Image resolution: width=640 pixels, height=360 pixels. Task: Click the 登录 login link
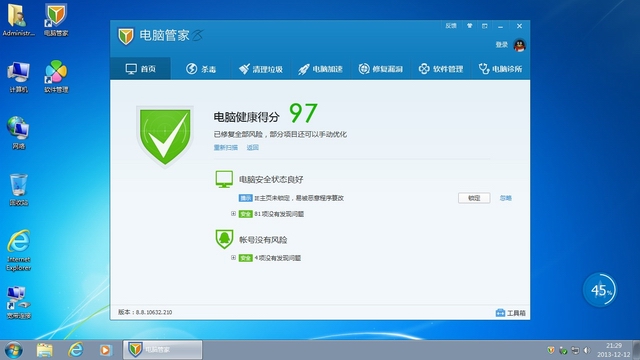point(502,44)
